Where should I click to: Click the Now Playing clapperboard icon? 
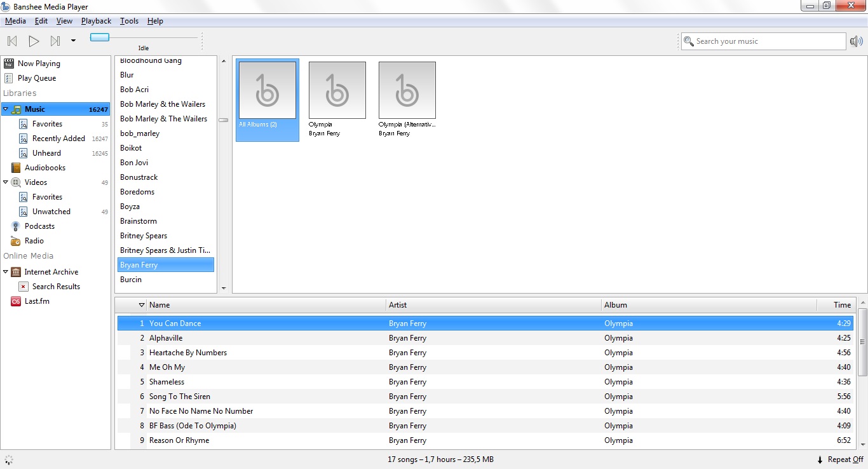click(x=9, y=64)
